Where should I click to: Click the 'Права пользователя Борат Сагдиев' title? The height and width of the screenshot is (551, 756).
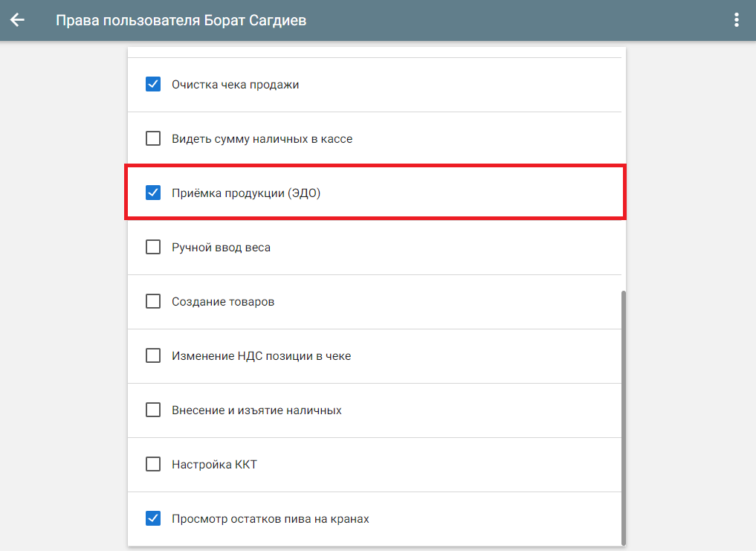[x=181, y=20]
